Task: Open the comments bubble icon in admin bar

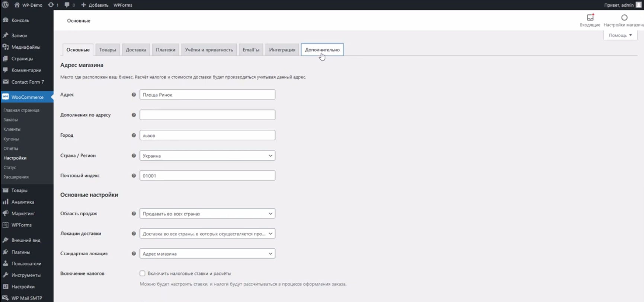Action: pos(67,5)
